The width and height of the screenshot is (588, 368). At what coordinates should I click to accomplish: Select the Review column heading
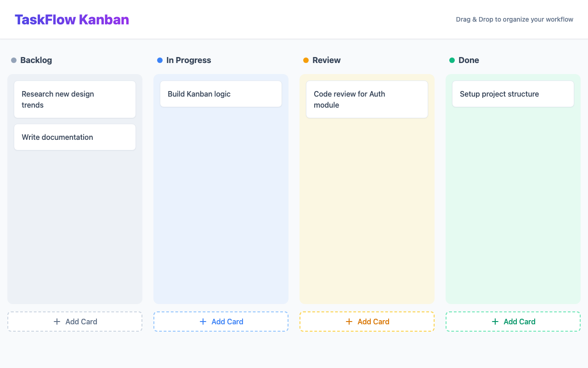[326, 60]
